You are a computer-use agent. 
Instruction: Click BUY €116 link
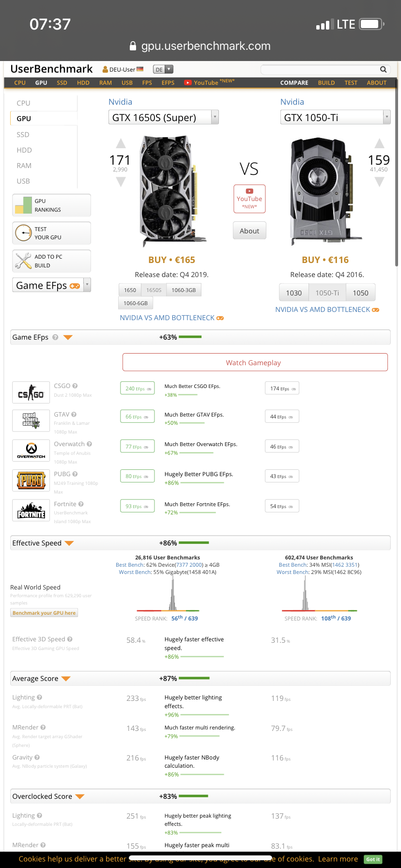(x=325, y=260)
